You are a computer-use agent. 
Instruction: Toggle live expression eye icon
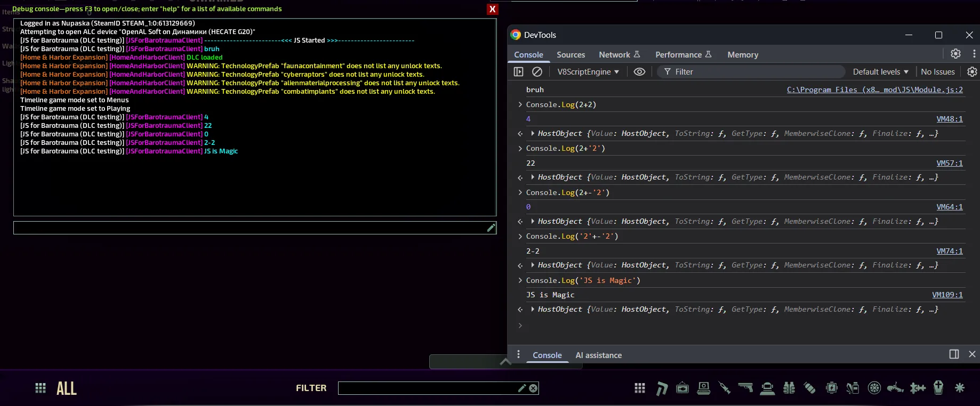click(x=639, y=71)
